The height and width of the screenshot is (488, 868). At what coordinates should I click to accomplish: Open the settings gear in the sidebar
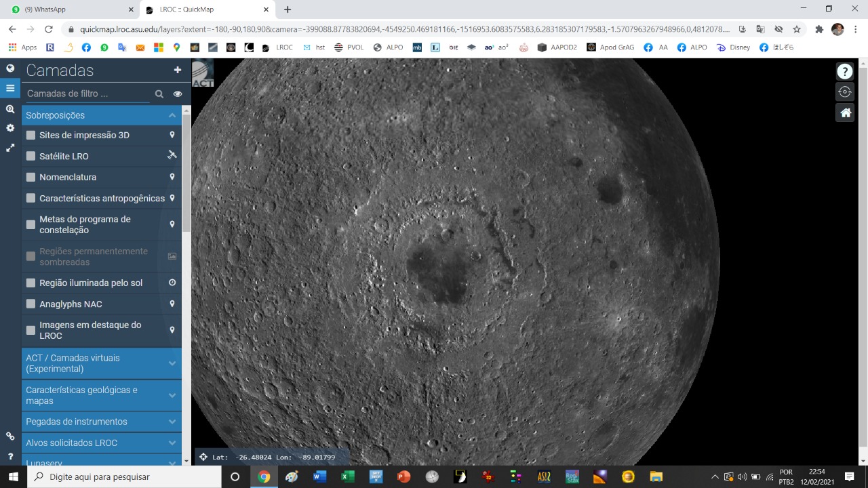pyautogui.click(x=10, y=127)
